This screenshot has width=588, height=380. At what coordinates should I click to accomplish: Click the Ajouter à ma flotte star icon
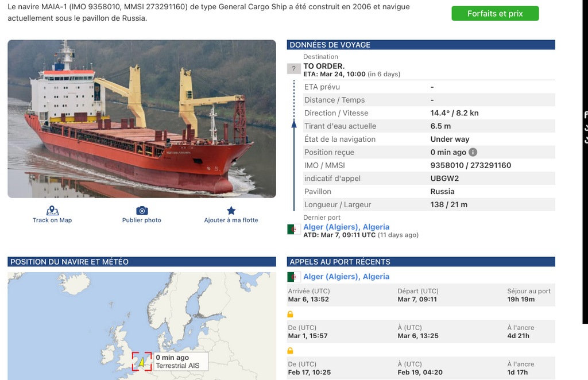pos(231,211)
